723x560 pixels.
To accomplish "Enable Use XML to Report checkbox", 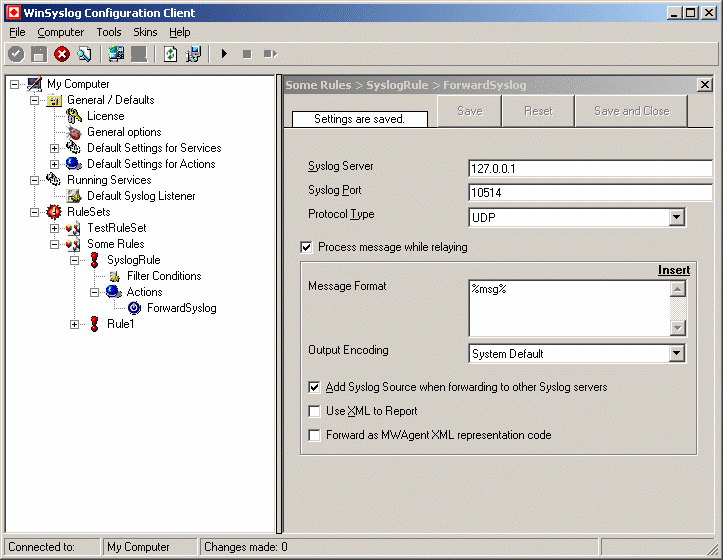I will [314, 411].
